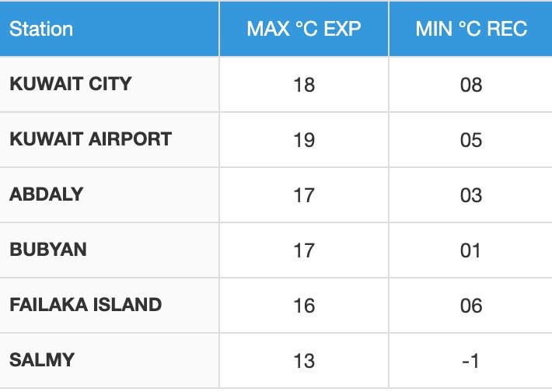Click Kuwait City's min temperature value 08
The height and width of the screenshot is (392, 552).
471,85
